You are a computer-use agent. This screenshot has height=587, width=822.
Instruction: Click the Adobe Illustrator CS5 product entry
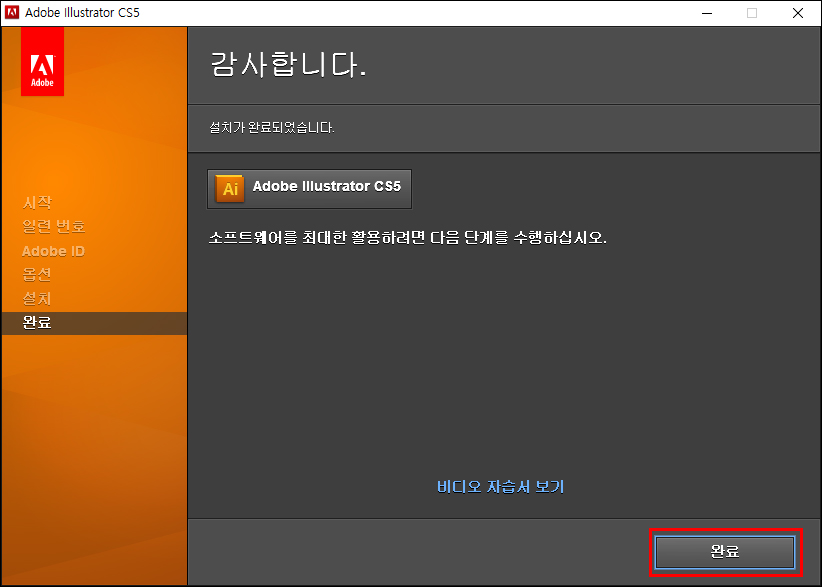coord(309,189)
